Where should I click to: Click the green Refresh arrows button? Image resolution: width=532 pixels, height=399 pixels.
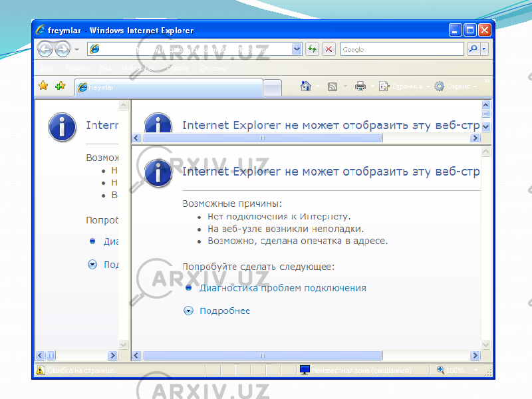click(x=312, y=49)
